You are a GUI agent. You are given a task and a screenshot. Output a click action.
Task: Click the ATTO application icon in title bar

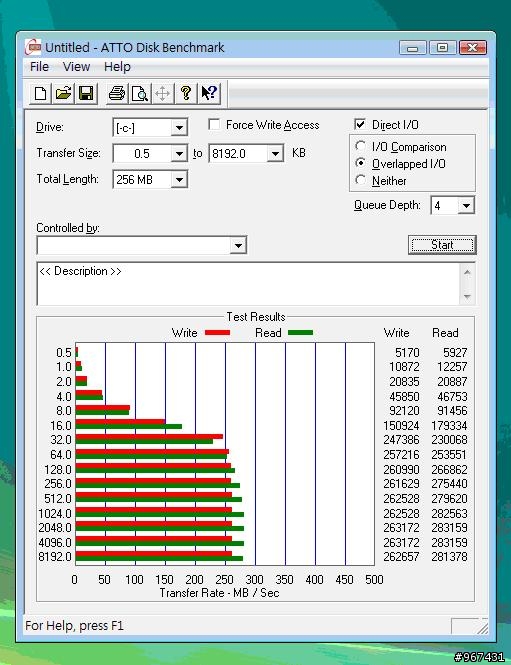pyautogui.click(x=33, y=47)
